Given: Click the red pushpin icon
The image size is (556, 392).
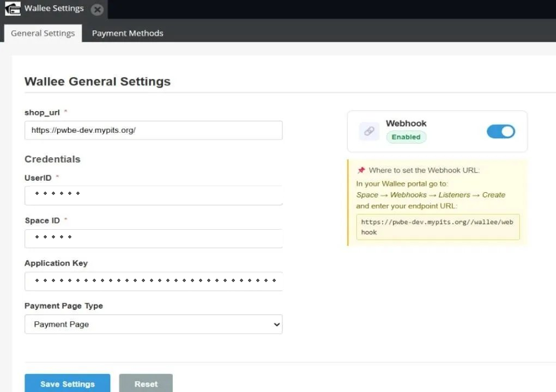Looking at the screenshot, I should click(x=361, y=170).
